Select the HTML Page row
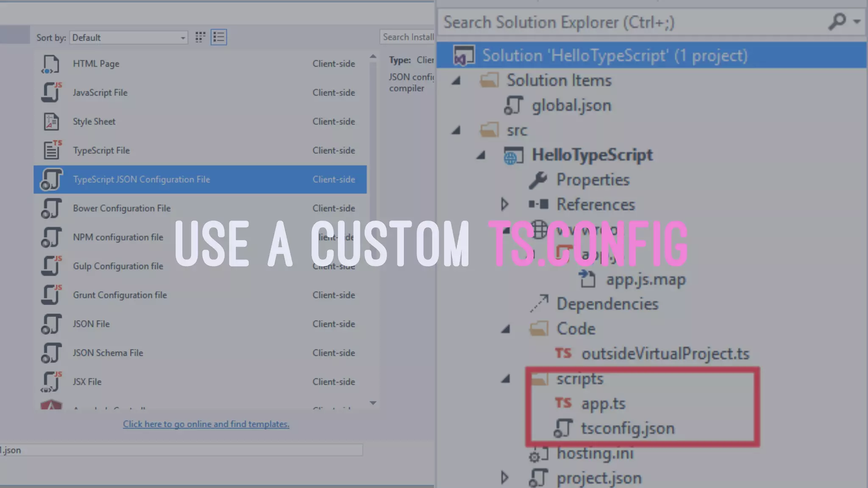 [200, 64]
